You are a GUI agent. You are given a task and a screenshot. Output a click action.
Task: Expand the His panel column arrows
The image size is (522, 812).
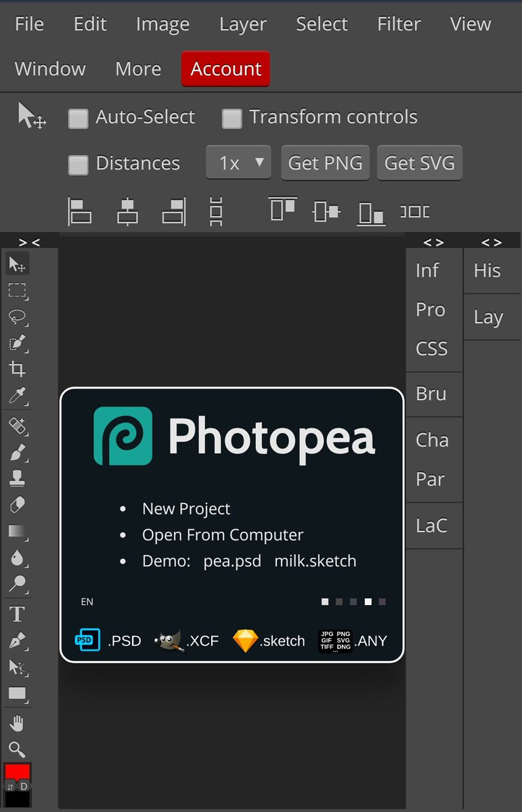pyautogui.click(x=492, y=242)
